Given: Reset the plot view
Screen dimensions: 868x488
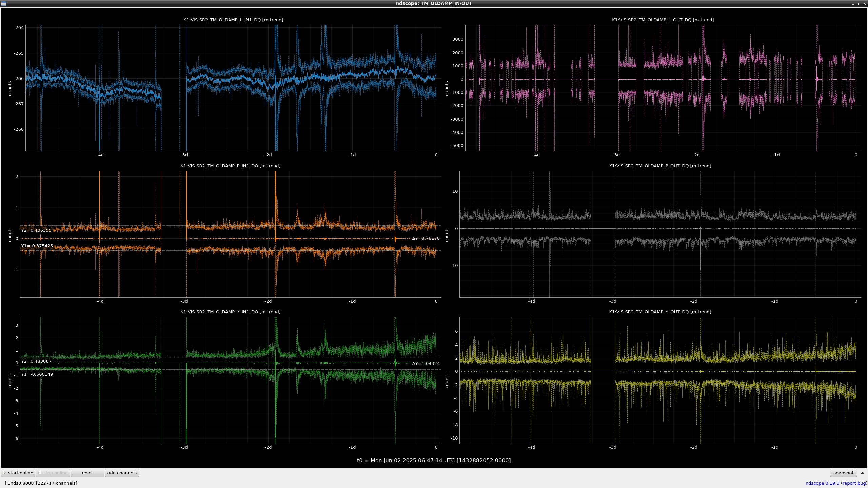Looking at the screenshot, I should click(x=87, y=473).
